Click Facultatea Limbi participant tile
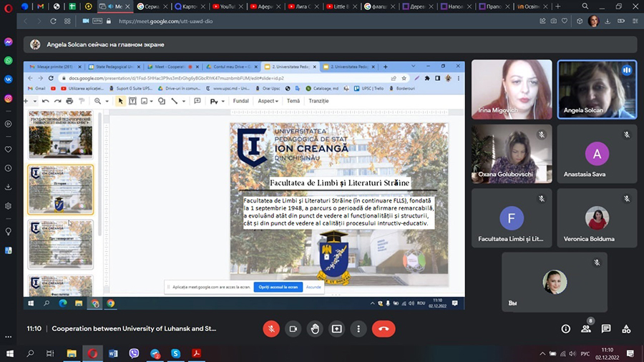644x362 pixels. pyautogui.click(x=512, y=218)
